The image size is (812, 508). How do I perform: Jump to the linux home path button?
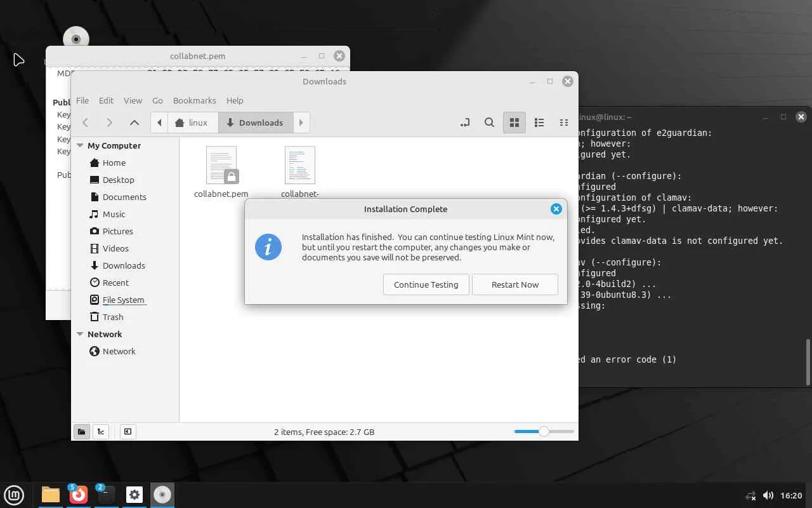(193, 123)
